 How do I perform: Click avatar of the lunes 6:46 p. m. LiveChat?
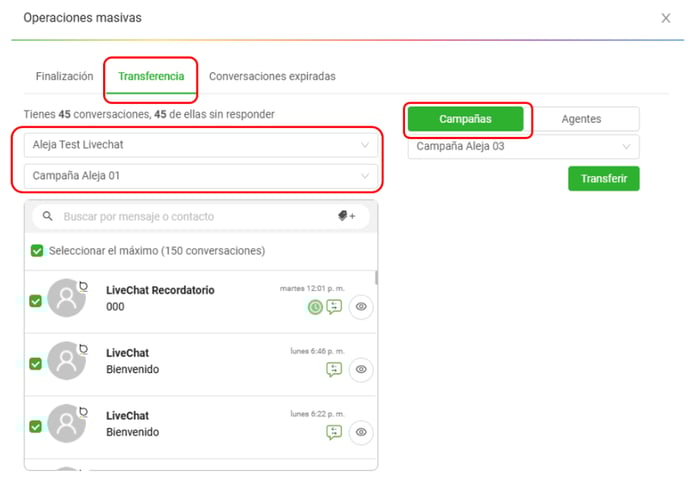(66, 361)
